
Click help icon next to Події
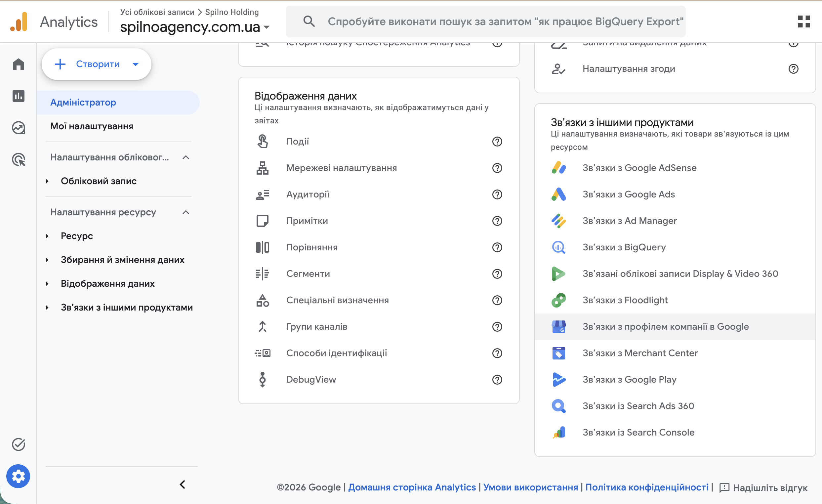tap(497, 142)
